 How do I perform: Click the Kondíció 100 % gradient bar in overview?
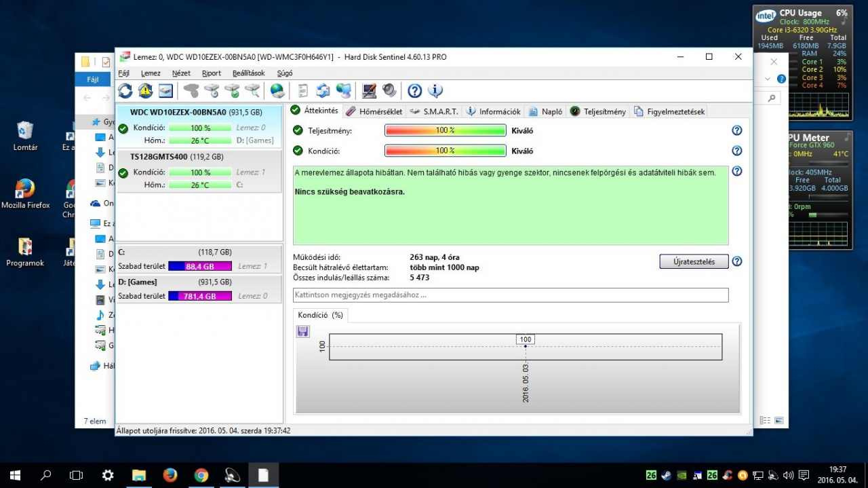click(446, 151)
